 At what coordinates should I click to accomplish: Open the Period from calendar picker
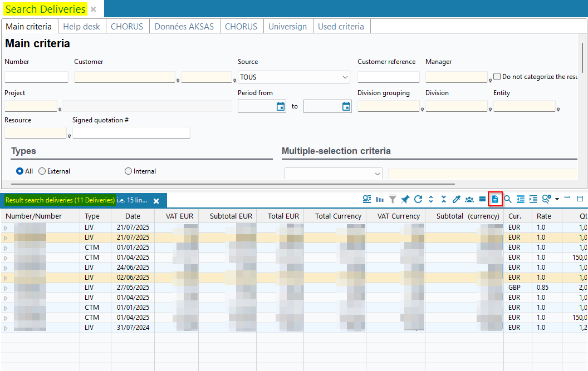coord(281,106)
